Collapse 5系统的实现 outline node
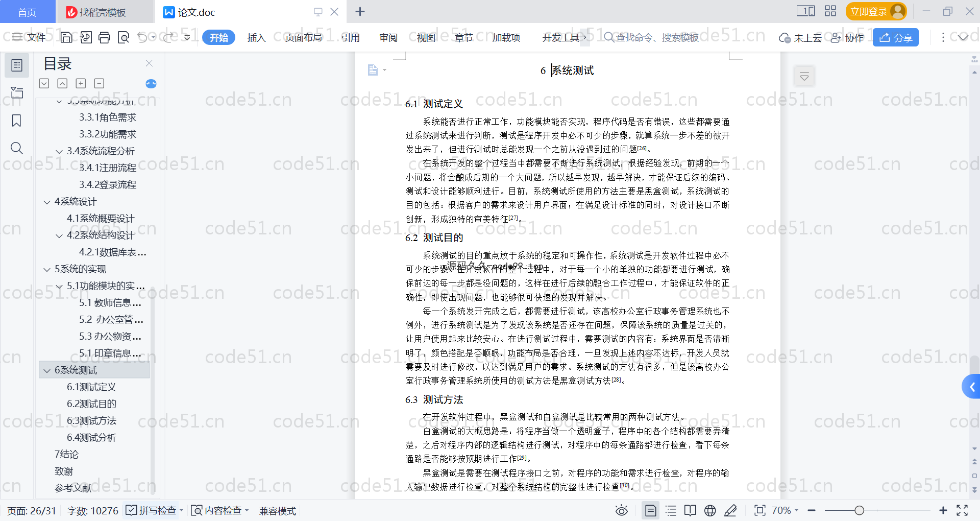Viewport: 980px width, 521px height. [x=47, y=269]
